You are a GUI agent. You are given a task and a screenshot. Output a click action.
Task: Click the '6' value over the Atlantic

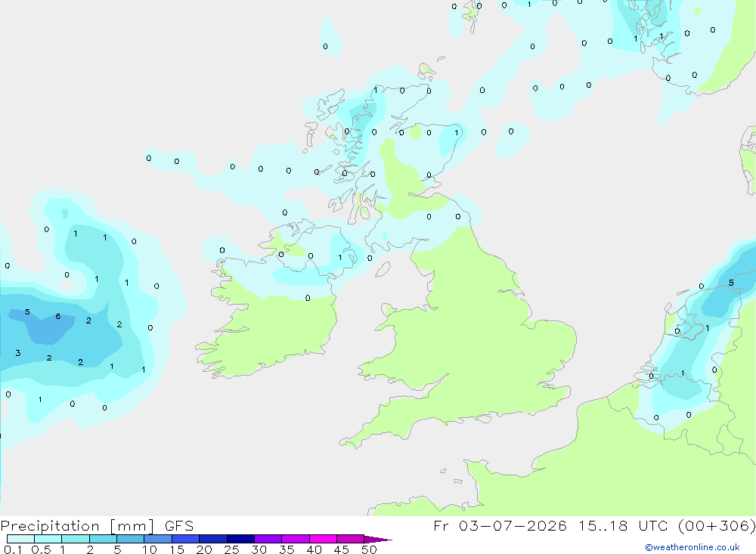point(58,316)
